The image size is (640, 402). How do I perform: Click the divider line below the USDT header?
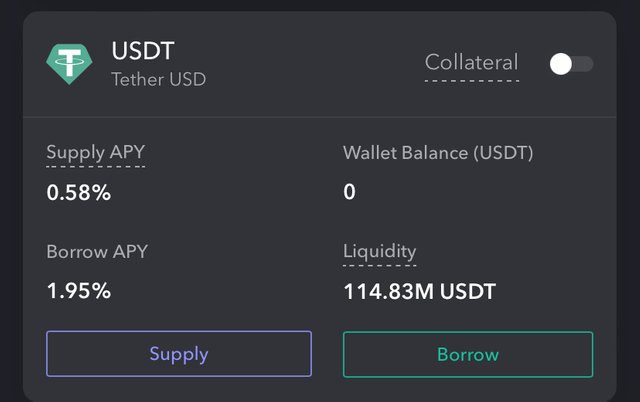click(x=320, y=117)
